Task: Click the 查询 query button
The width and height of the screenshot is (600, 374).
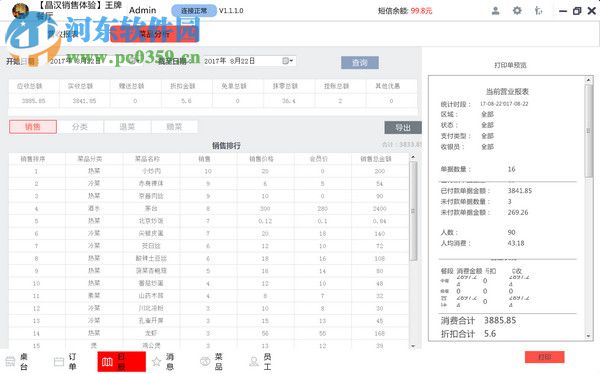Action: (360, 62)
